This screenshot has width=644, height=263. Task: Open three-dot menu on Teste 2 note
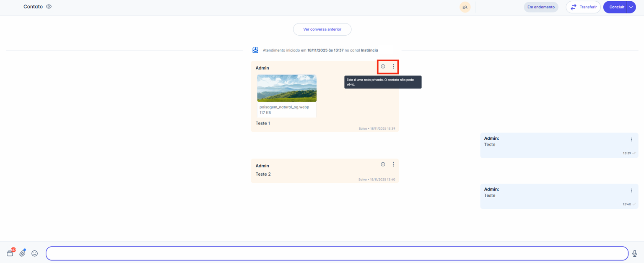393,164
